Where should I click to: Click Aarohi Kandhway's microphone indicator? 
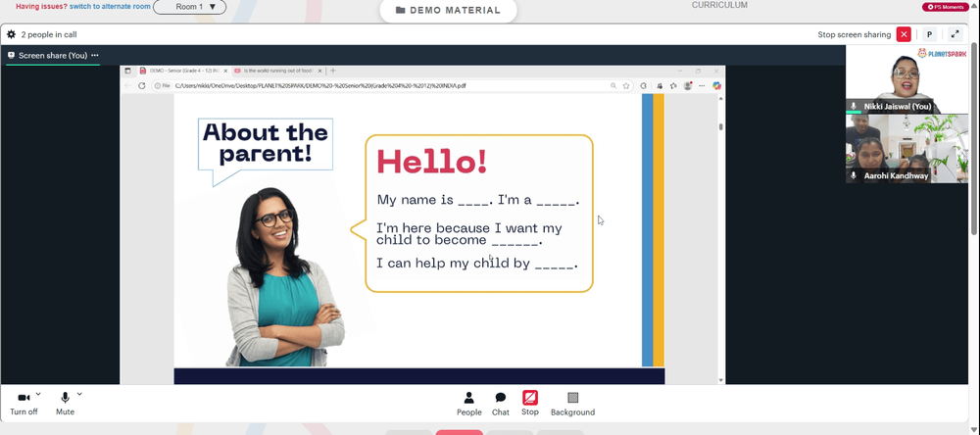[854, 176]
